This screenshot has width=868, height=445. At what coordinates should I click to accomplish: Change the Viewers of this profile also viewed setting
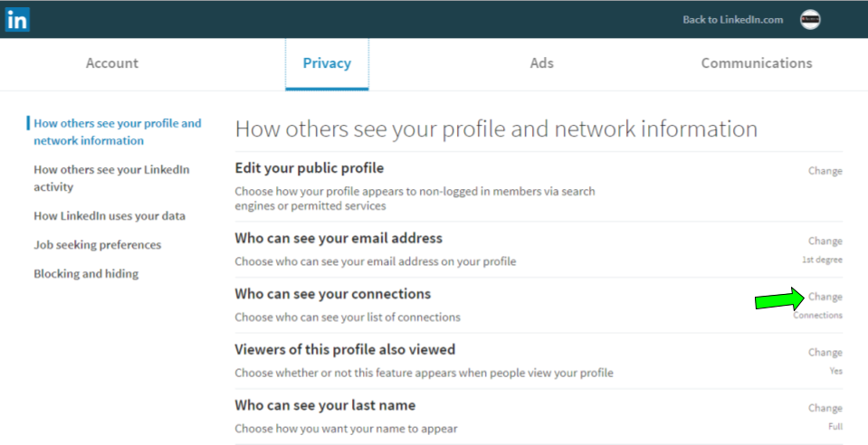tap(825, 353)
